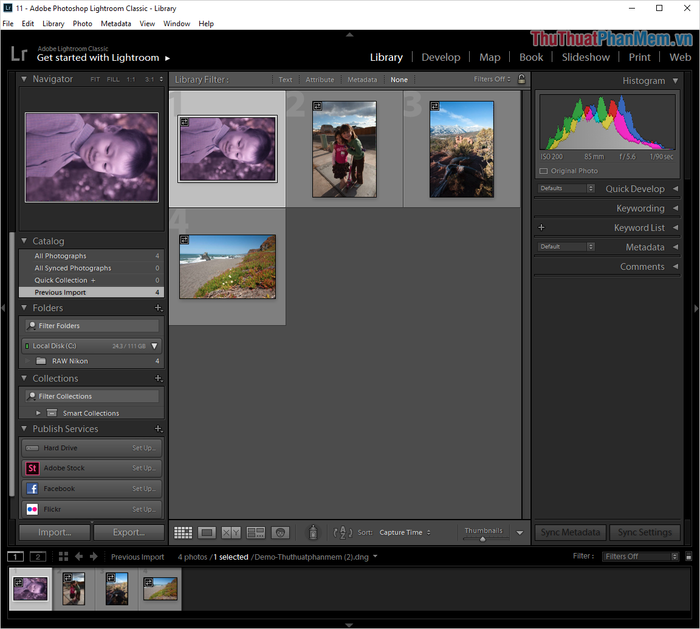Click Set Up for Hard Drive
Image resolution: width=700 pixels, height=629 pixels.
(144, 448)
